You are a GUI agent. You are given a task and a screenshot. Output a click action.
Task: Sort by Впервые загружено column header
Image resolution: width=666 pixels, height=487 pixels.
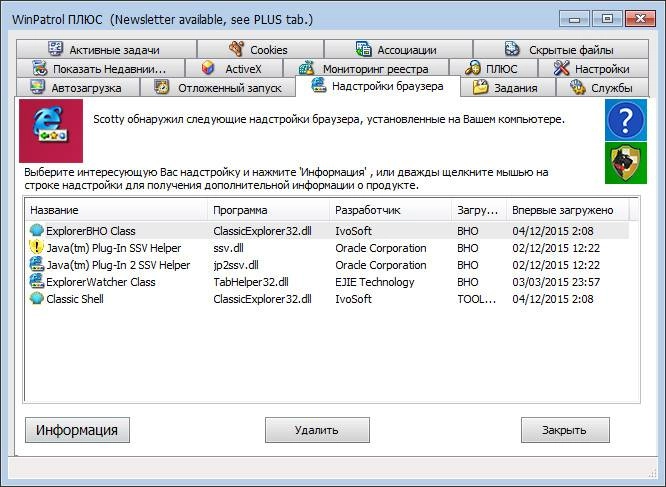[568, 210]
